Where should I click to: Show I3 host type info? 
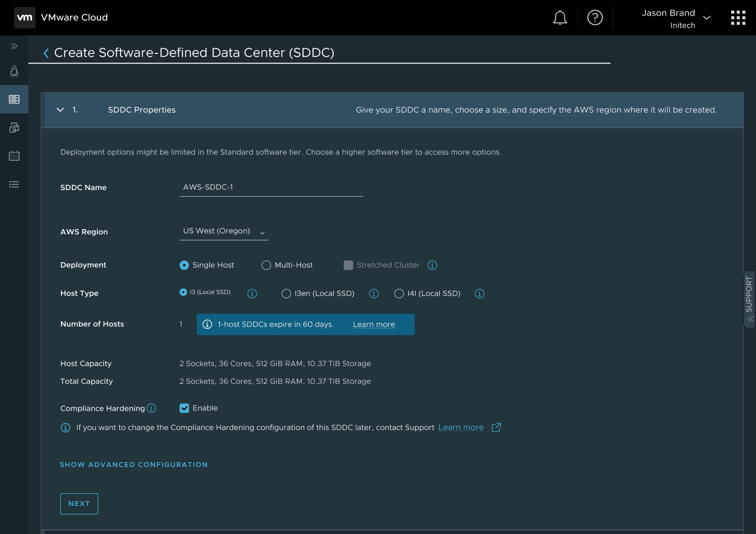coord(252,293)
